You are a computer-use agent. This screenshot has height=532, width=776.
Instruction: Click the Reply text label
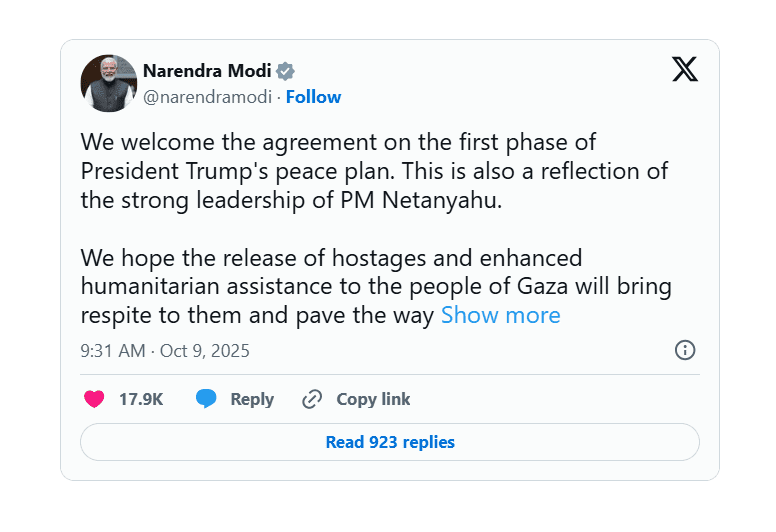(x=252, y=399)
